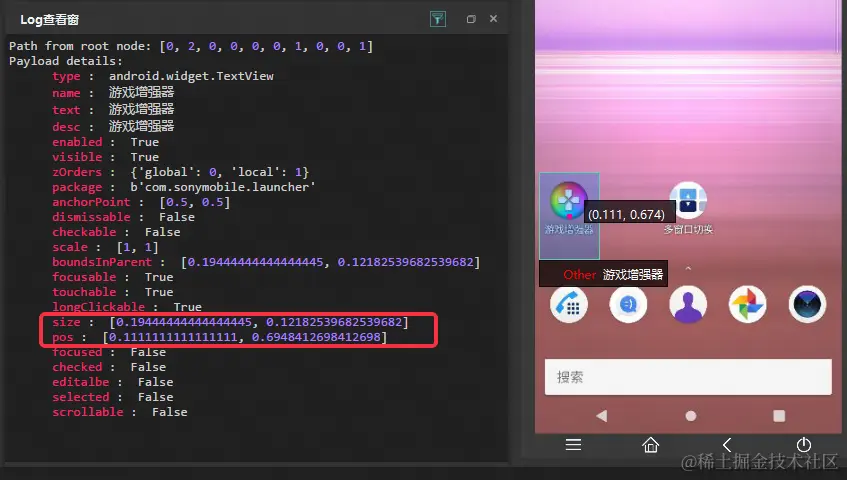The height and width of the screenshot is (480, 847).
Task: Click the 'package' value com.sonymobile.launcher
Action: pos(223,187)
